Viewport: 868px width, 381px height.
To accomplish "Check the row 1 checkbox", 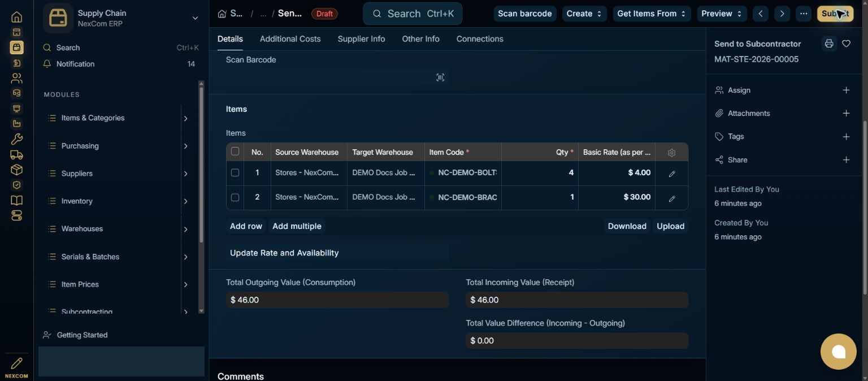I will [235, 172].
